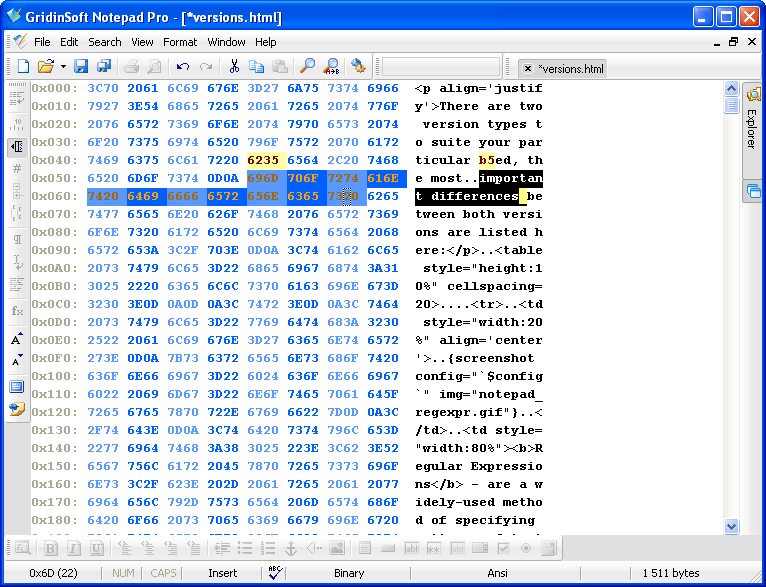The image size is (766, 587).
Task: Open the Edit menu
Action: (69, 42)
